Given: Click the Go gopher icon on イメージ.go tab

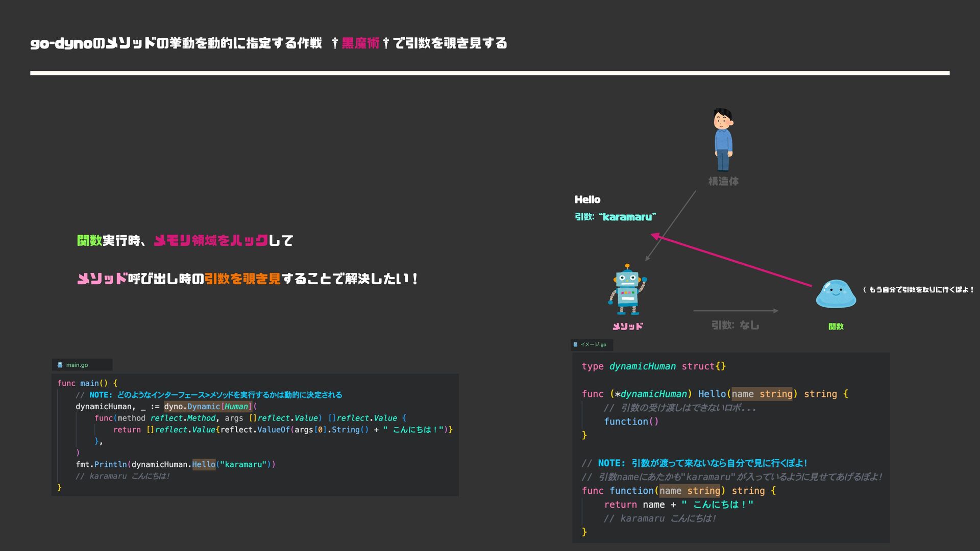Looking at the screenshot, I should tap(576, 345).
